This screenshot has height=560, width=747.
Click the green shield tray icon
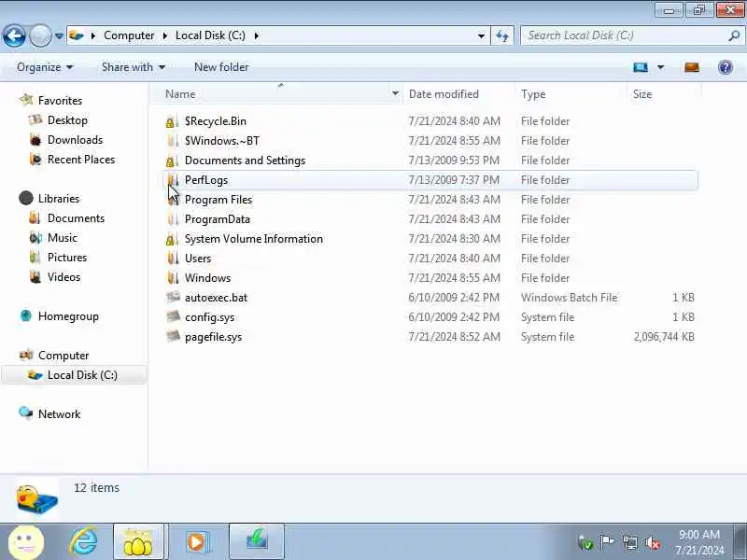pos(585,542)
